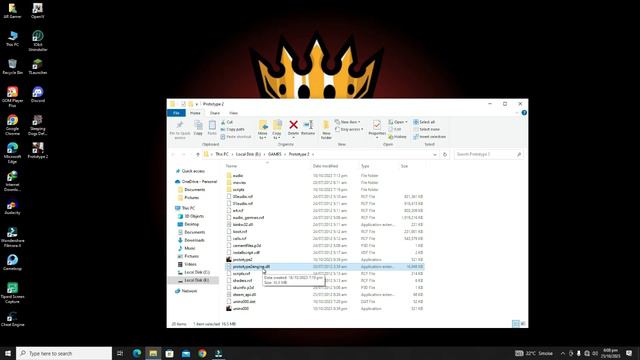
Task: Open Properties from the ribbon
Action: (x=377, y=128)
